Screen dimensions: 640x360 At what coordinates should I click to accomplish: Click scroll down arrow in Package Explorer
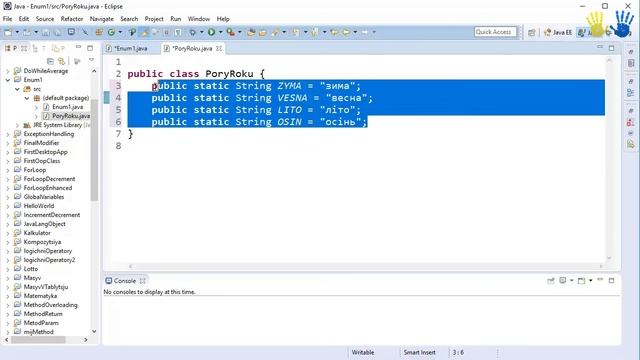(x=94, y=331)
